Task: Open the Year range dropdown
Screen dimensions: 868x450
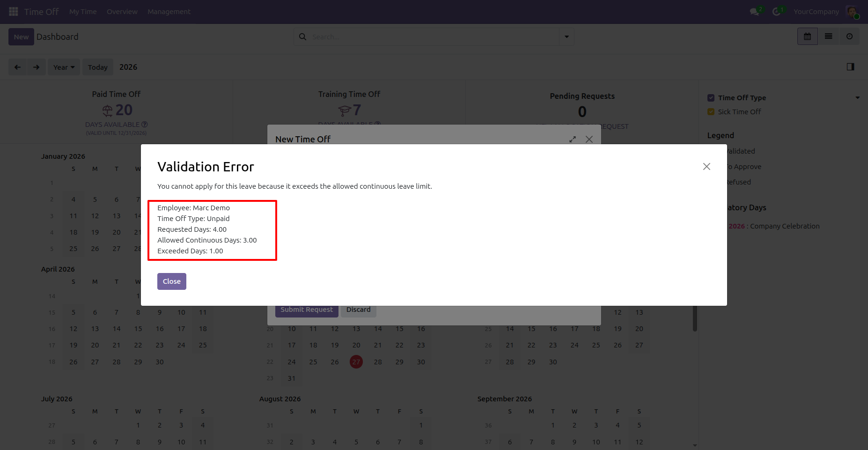Action: tap(64, 67)
